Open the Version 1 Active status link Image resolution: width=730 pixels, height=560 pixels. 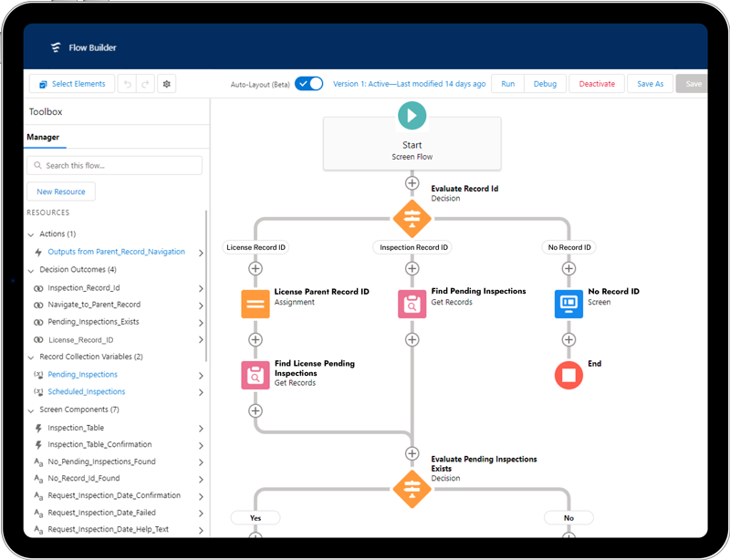pos(409,84)
